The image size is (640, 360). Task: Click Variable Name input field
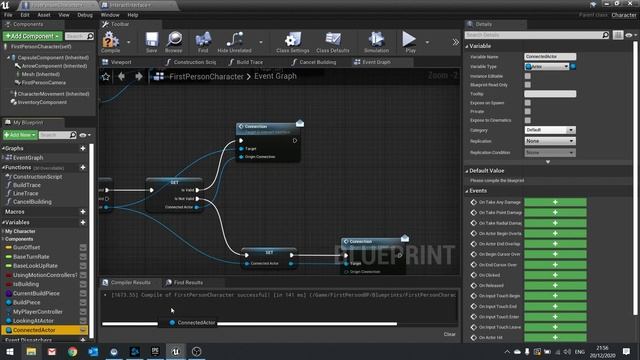550,56
